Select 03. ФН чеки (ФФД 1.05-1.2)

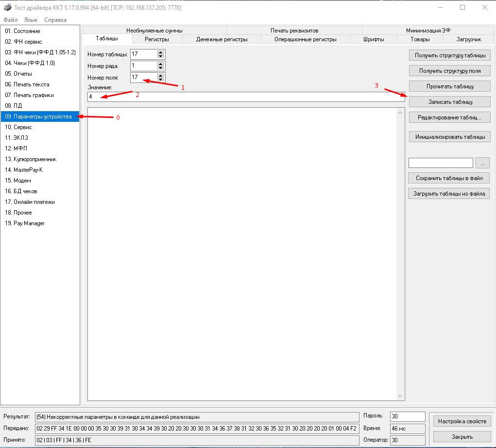[40, 52]
